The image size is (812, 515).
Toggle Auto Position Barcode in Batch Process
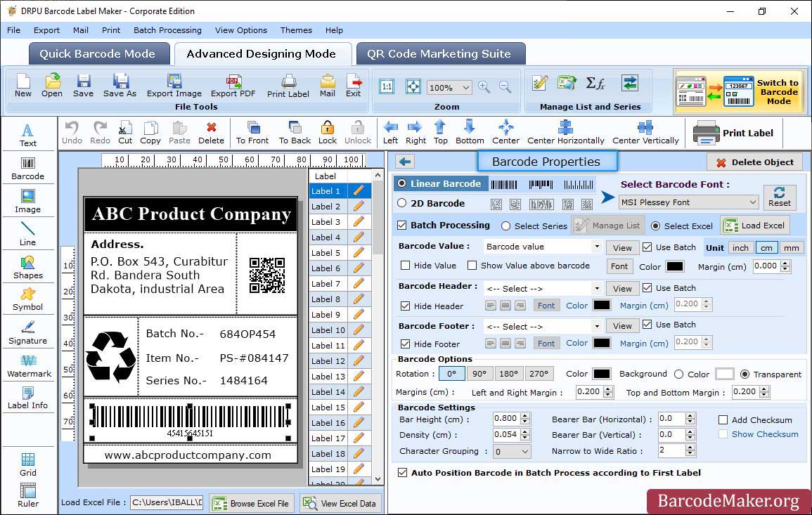402,473
